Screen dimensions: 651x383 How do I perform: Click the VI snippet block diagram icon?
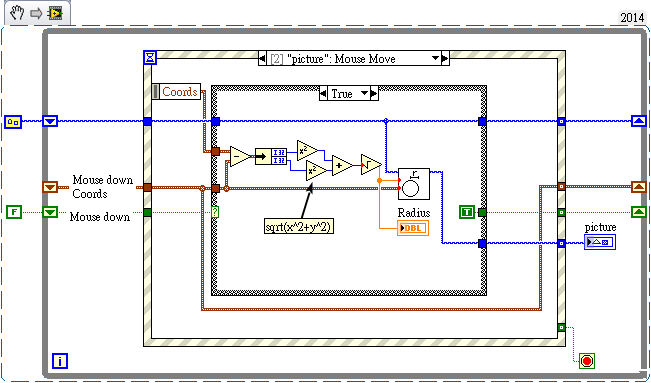click(x=54, y=13)
